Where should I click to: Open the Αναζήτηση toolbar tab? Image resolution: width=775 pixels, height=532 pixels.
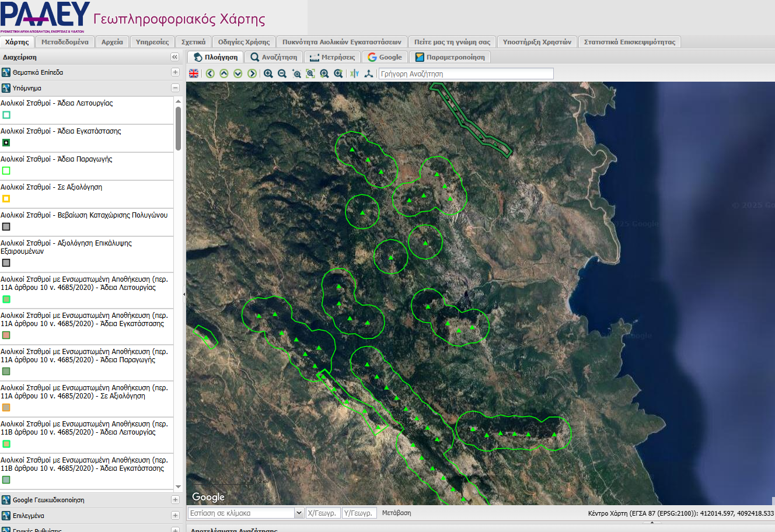point(274,57)
